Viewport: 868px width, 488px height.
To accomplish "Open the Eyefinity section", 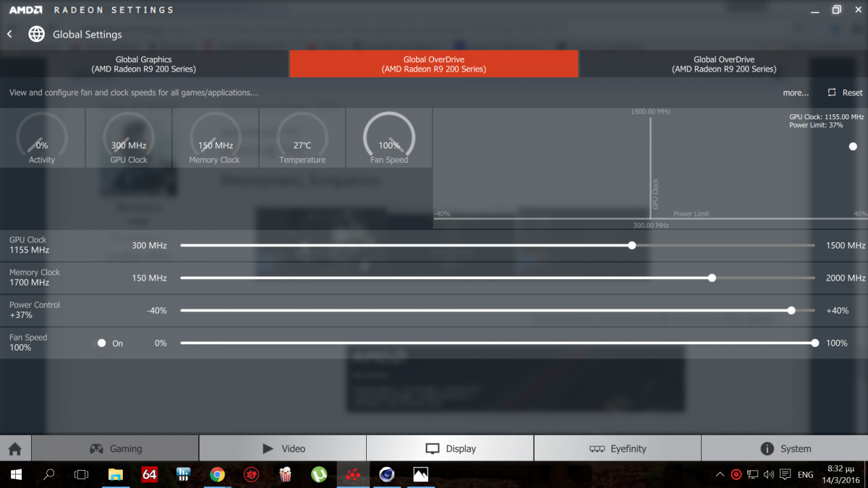I will pyautogui.click(x=618, y=448).
